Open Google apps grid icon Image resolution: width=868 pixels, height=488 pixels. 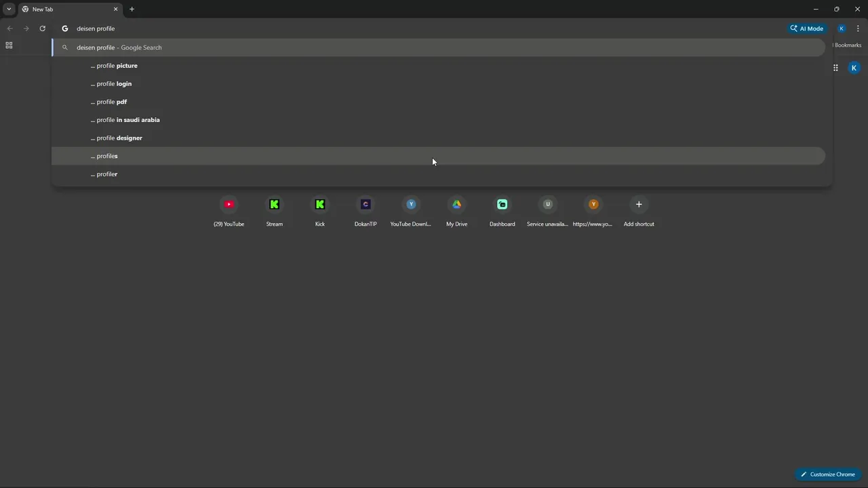835,68
